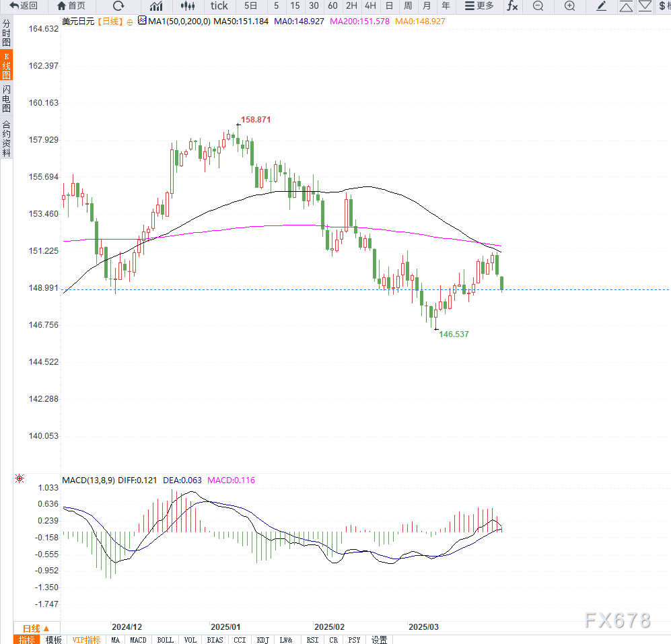
Task: Zoom in the chart
Action: [569, 6]
